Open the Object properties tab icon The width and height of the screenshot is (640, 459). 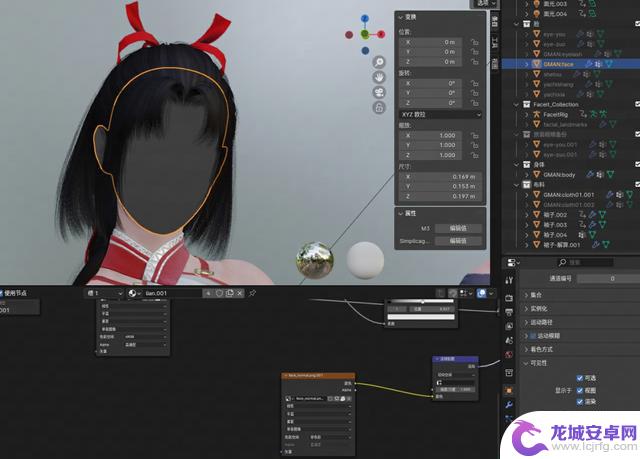[x=509, y=390]
